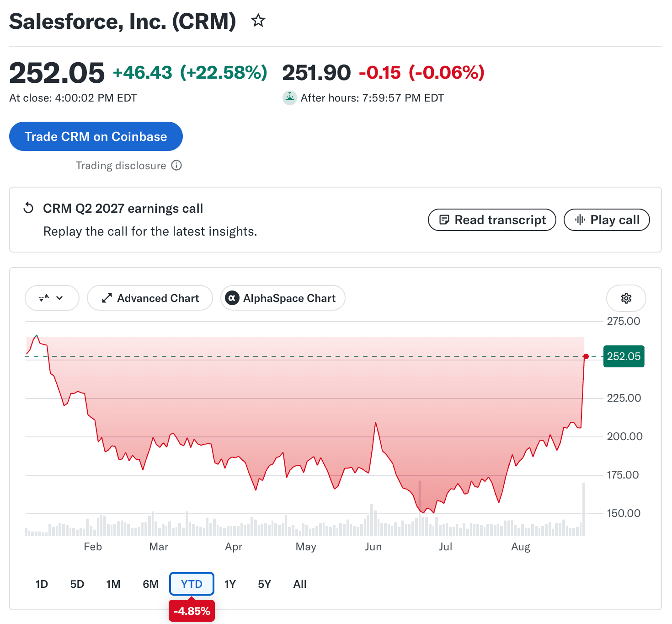Screen dimensions: 672x624
Task: Read the earnings call transcript
Action: (x=492, y=220)
